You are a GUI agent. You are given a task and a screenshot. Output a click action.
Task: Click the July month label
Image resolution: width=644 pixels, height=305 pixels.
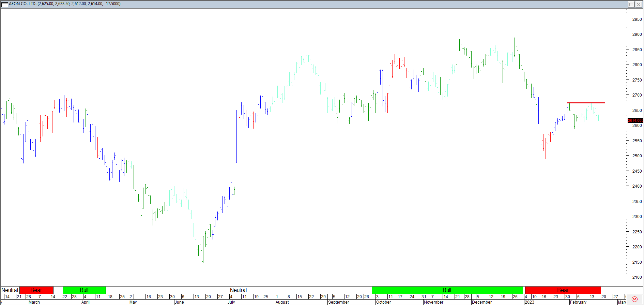[x=231, y=302]
